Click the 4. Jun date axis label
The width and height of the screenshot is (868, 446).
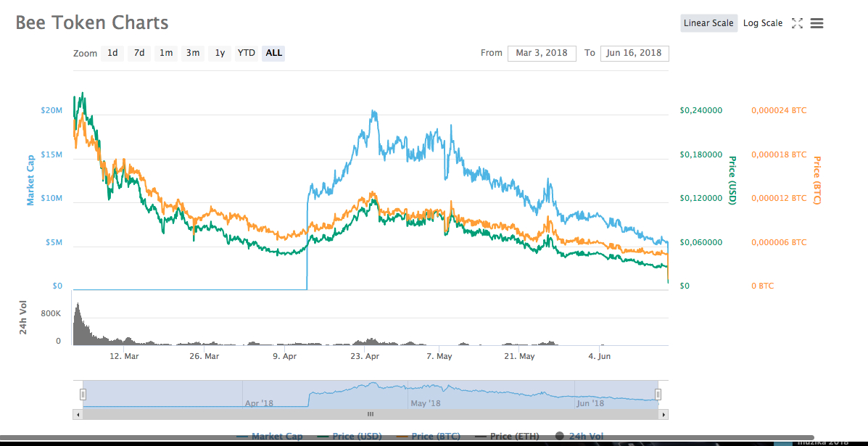600,357
